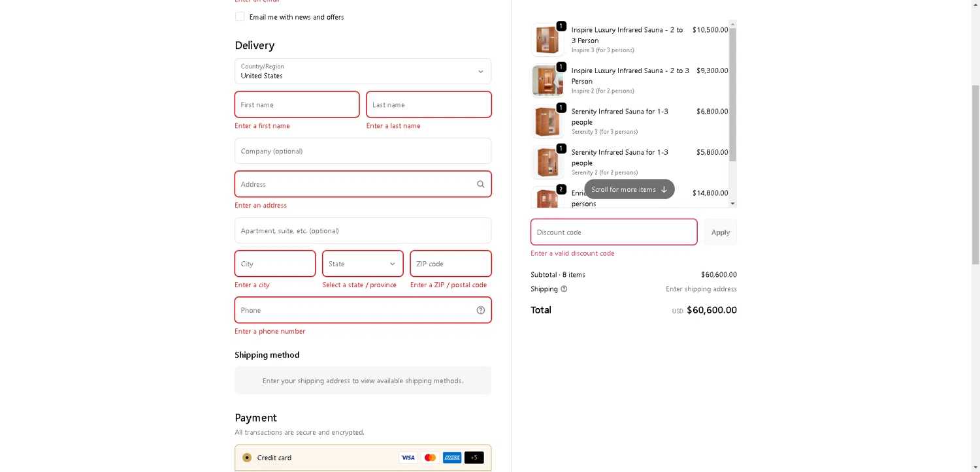Click the First name input field
980x472 pixels.
[297, 104]
